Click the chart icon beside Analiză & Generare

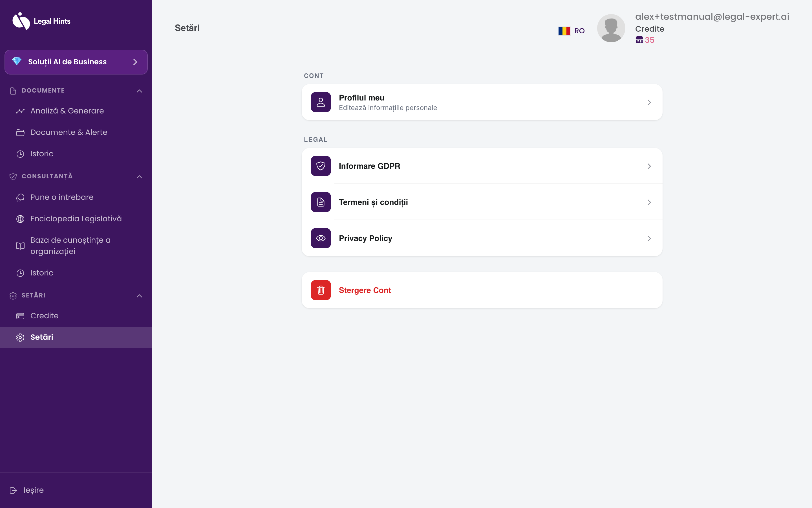[20, 111]
